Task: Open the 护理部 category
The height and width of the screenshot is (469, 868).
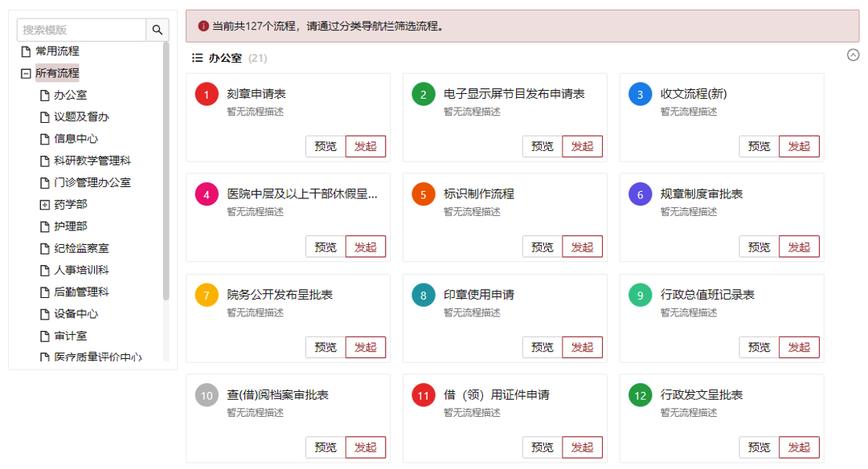Action: pyautogui.click(x=70, y=226)
